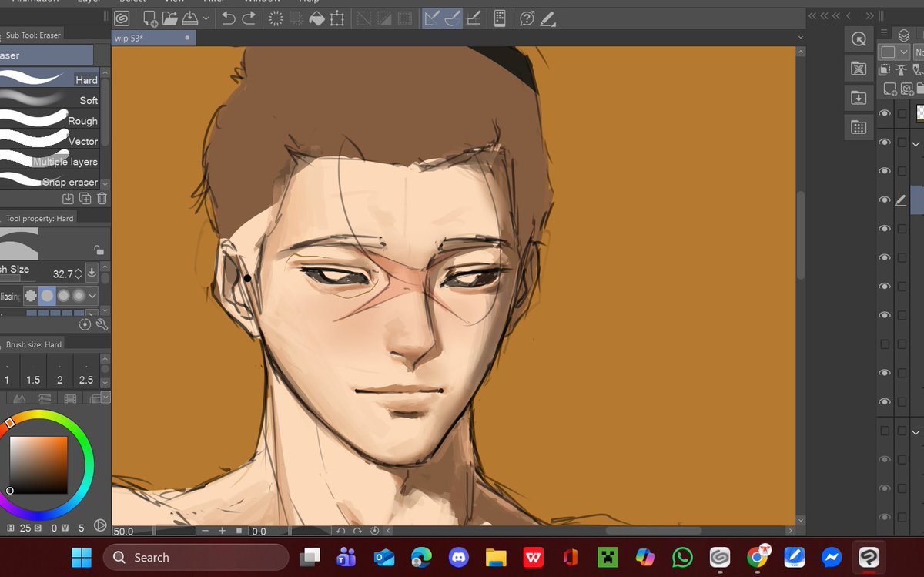Screen dimensions: 924x577
Task: Open the support speech-bubble question icon
Action: pos(527,18)
